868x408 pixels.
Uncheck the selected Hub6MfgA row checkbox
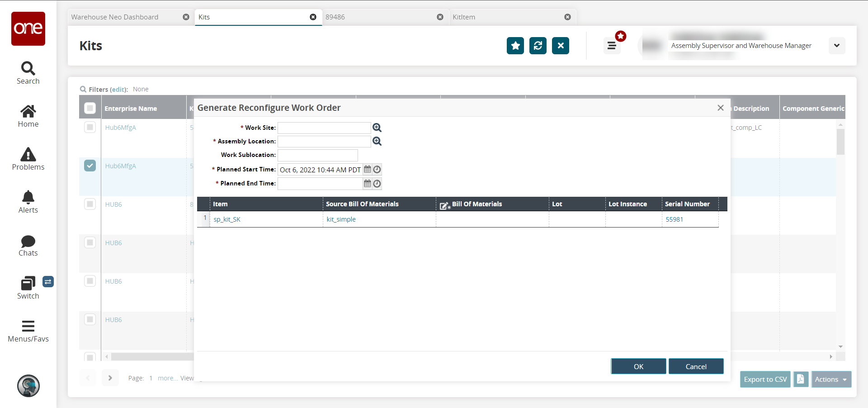90,166
